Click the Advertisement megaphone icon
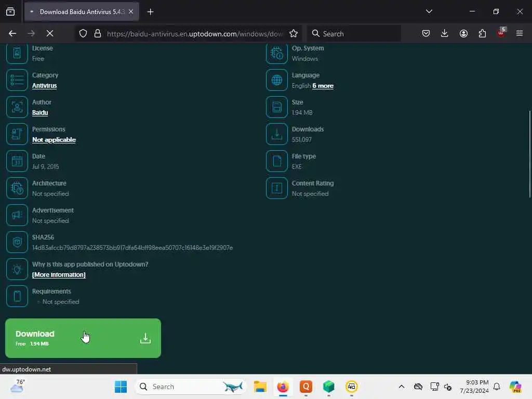This screenshot has width=532, height=399. point(17,215)
